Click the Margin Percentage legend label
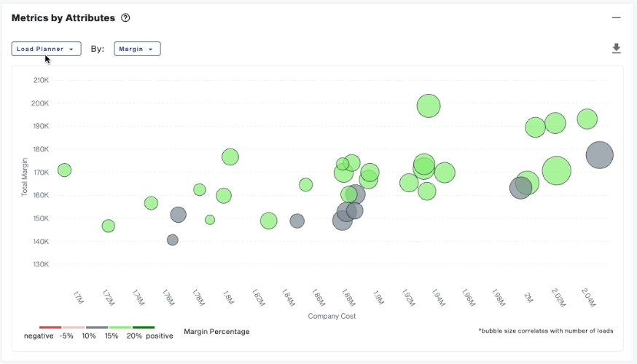637x364 pixels. tap(216, 332)
